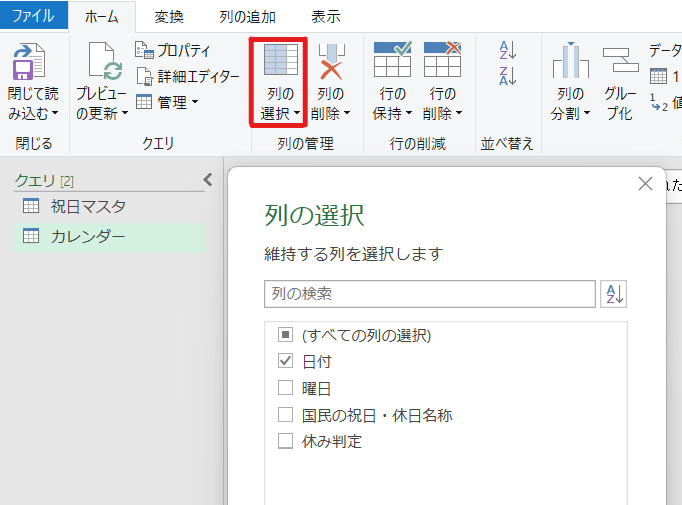682x505 pixels.
Task: Open the Advanced Editor (詳細エディター)
Action: pos(188,76)
